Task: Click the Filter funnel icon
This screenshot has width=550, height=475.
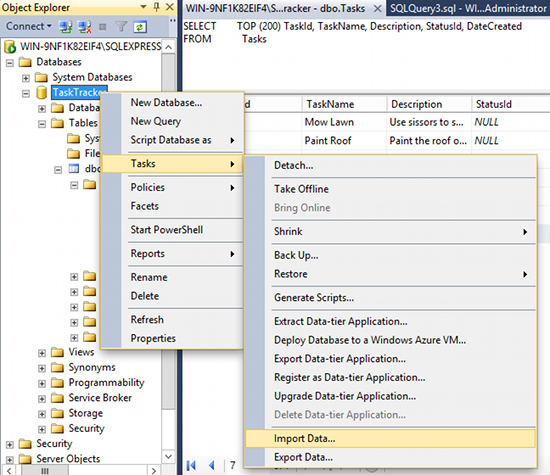Action: pos(121,27)
